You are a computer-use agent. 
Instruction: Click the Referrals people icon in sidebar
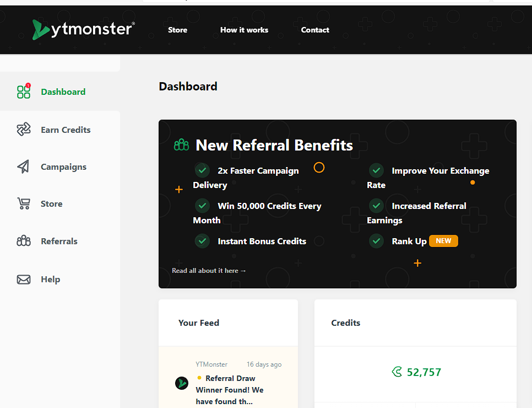click(24, 241)
